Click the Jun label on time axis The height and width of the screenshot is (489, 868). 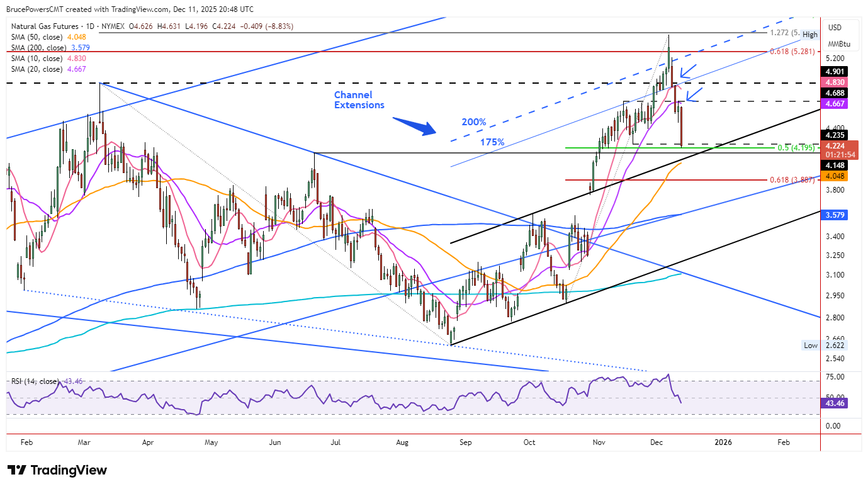pyautogui.click(x=274, y=442)
